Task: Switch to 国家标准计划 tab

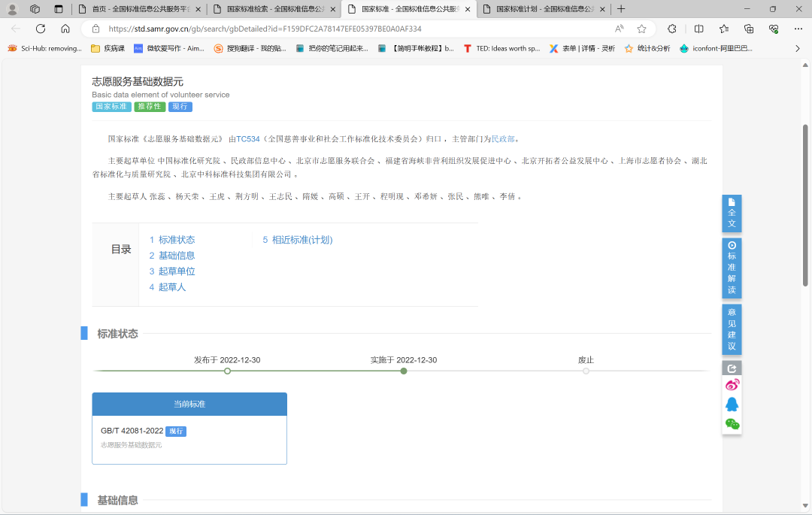Action: coord(541,9)
